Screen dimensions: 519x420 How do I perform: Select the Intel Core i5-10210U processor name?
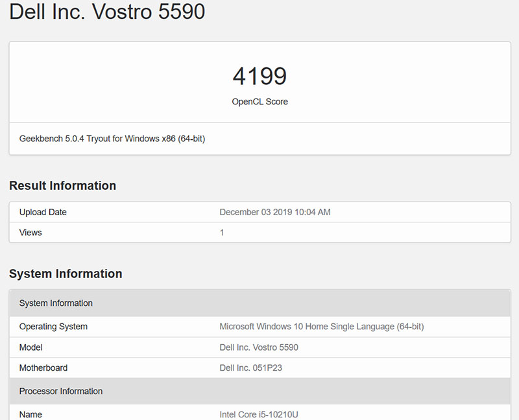click(x=259, y=414)
